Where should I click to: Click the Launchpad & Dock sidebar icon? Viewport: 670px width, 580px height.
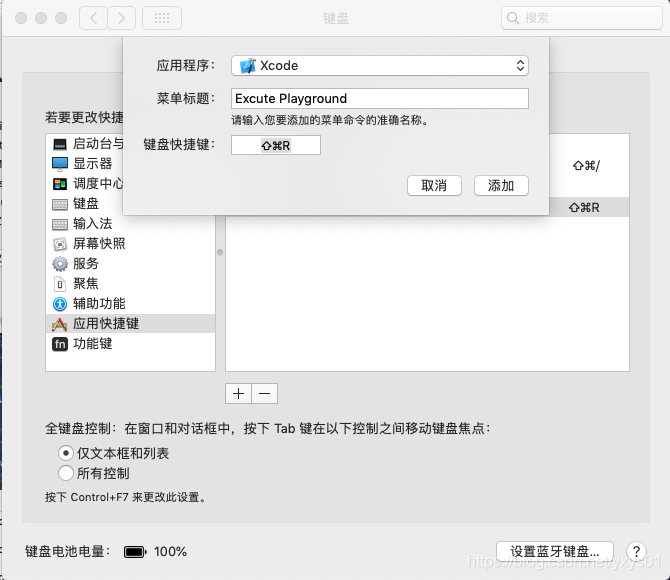coord(60,144)
